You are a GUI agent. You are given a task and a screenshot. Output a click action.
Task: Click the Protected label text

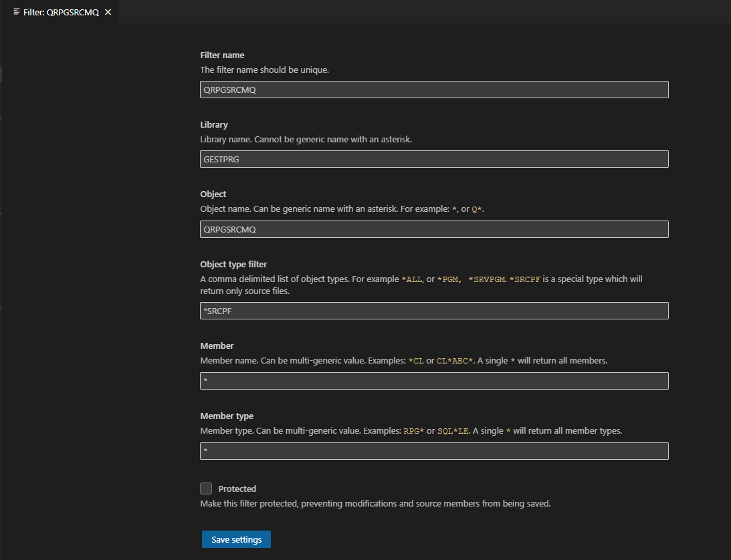[235, 488]
